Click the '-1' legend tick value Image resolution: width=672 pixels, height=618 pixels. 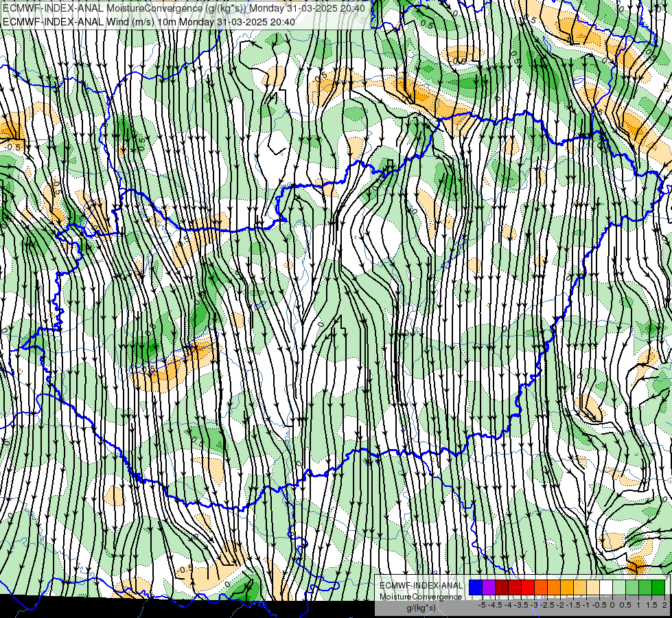[x=586, y=605]
